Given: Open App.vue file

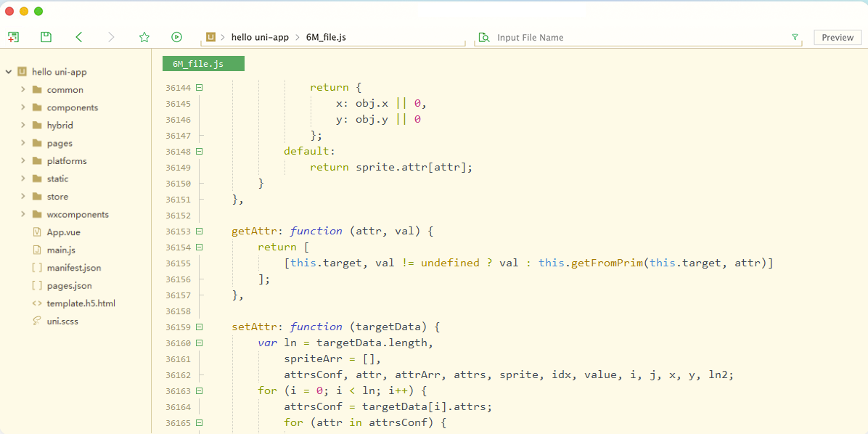Looking at the screenshot, I should tap(64, 232).
